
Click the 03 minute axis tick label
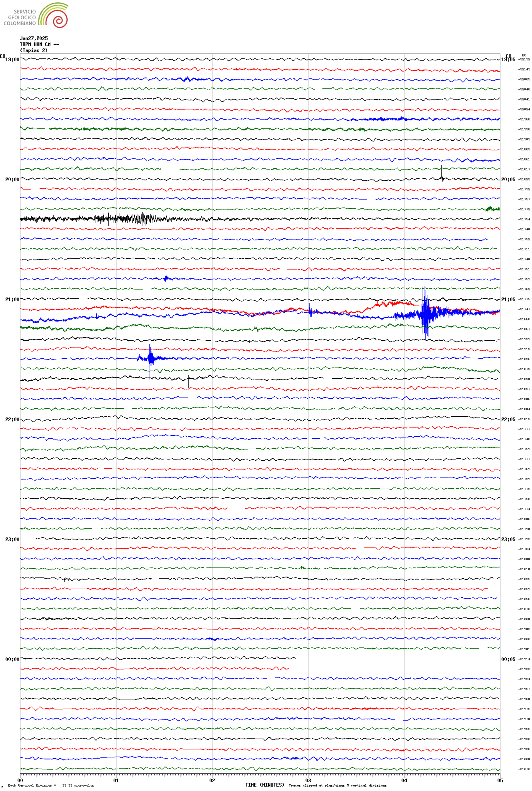tap(308, 780)
